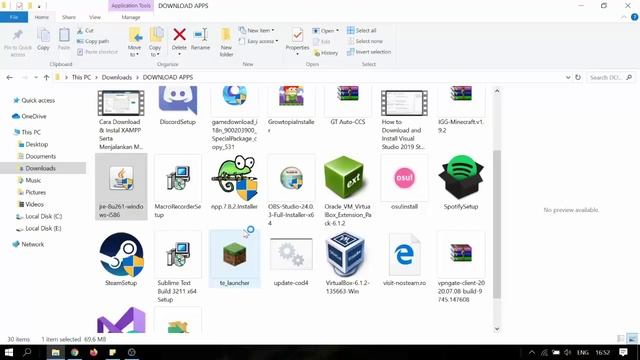Click the Windows Start button
The width and height of the screenshot is (640, 360).
click(x=9, y=352)
